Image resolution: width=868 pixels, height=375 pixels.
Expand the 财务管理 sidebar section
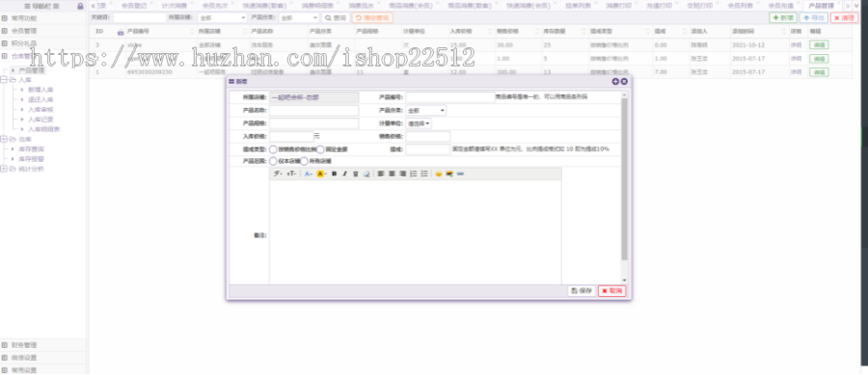43,345
